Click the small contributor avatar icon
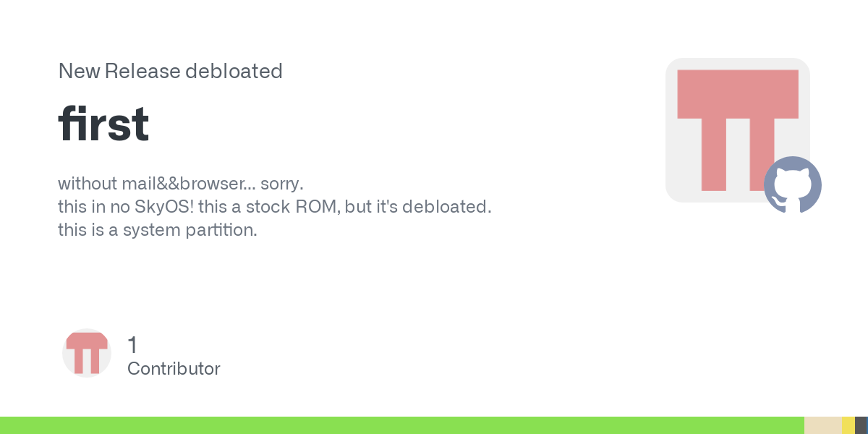 (87, 353)
